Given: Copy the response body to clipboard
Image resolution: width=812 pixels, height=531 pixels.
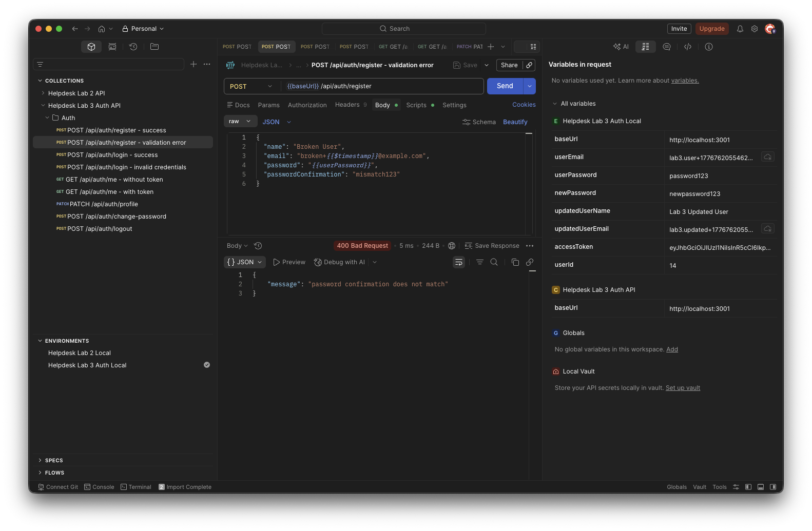Looking at the screenshot, I should [x=515, y=262].
